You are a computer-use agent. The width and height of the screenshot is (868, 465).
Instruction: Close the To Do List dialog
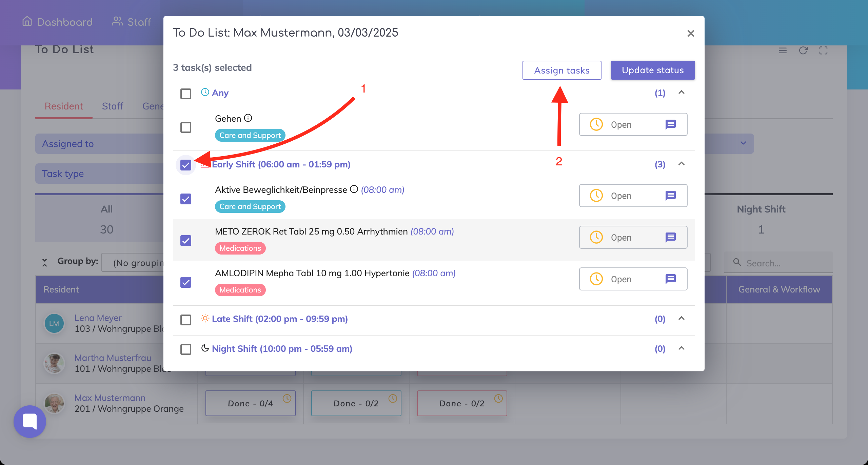click(690, 33)
